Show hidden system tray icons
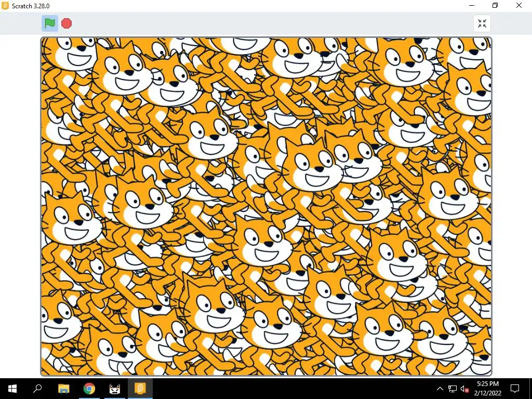Image resolution: width=532 pixels, height=399 pixels. point(440,389)
